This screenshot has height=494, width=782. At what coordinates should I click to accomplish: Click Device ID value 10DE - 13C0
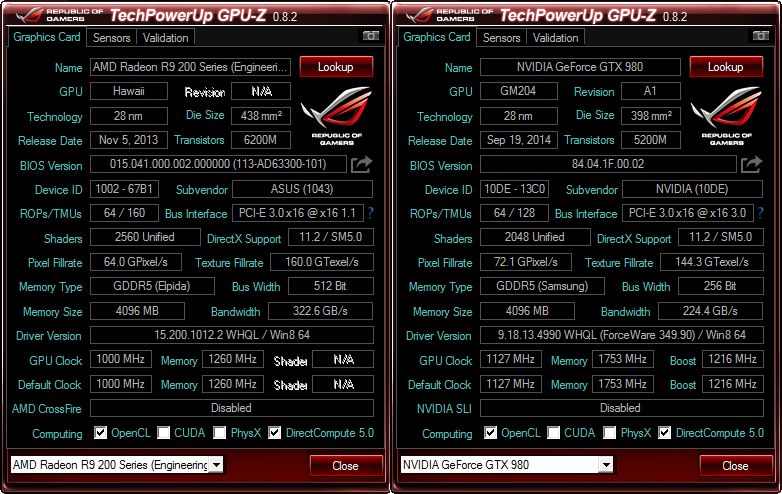pyautogui.click(x=514, y=189)
